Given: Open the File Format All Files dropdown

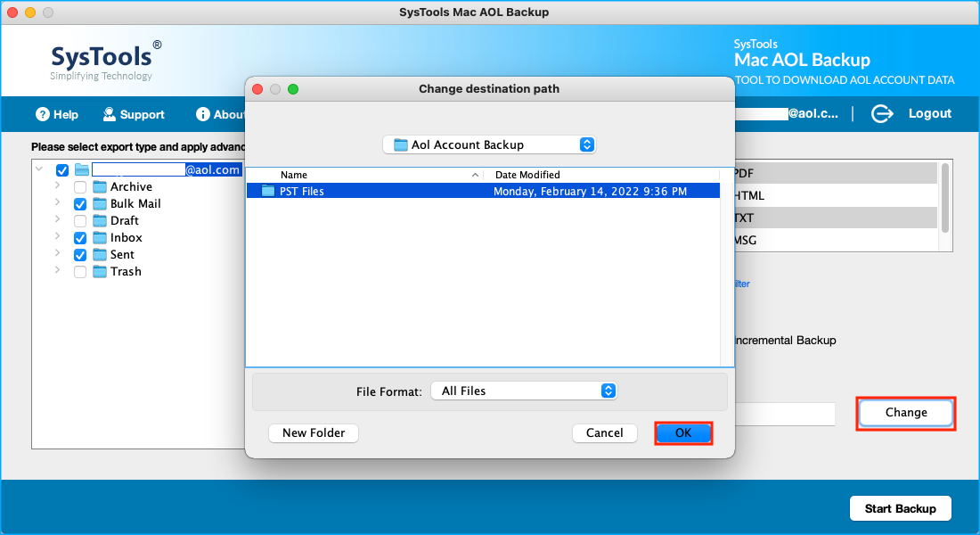Looking at the screenshot, I should click(524, 391).
